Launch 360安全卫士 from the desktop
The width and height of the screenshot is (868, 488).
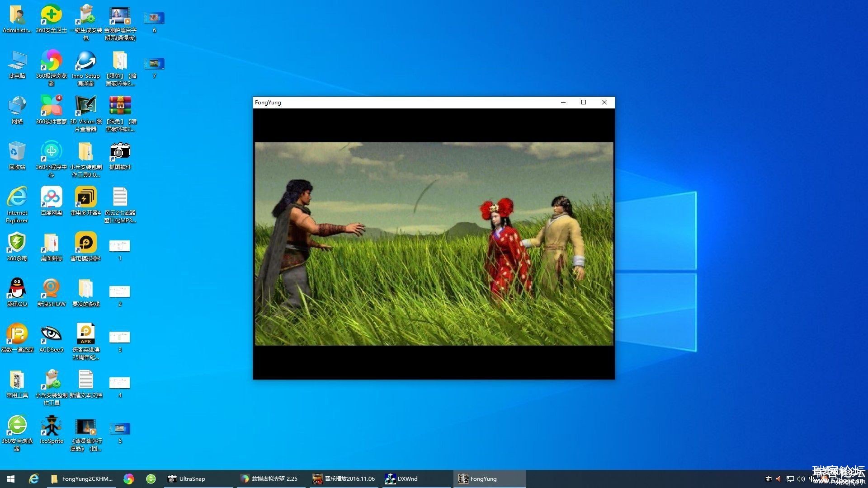pos(51,19)
